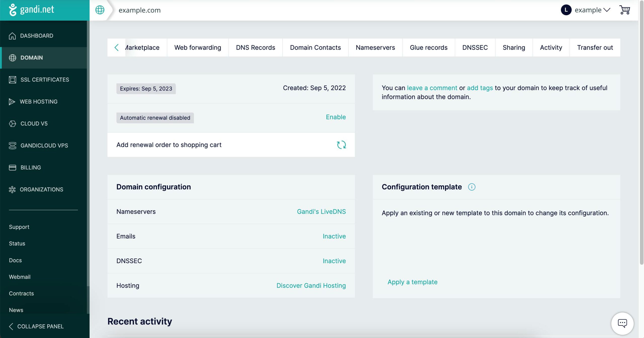Viewport: 644px width, 338px height.
Task: Open SSL Certificates in the sidebar
Action: point(43,80)
